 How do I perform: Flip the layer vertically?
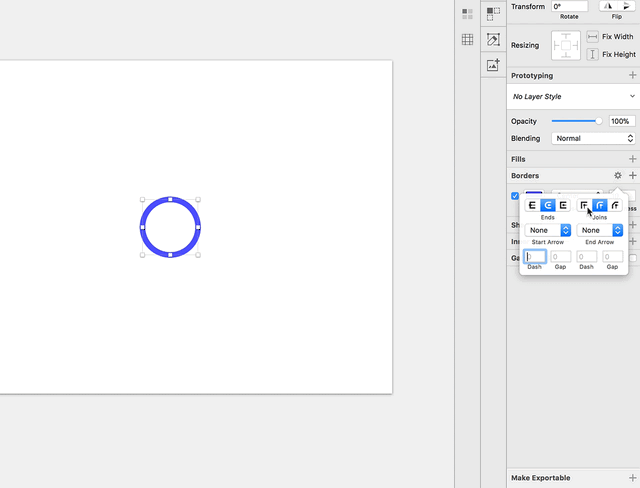tap(626, 6)
